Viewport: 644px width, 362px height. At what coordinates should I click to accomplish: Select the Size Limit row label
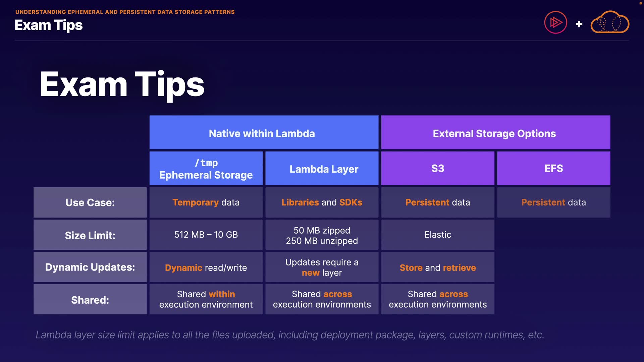click(90, 235)
